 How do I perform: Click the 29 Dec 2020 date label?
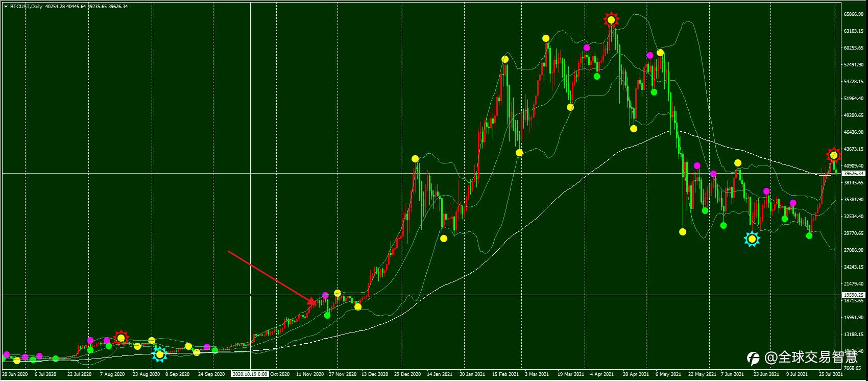[407, 374]
